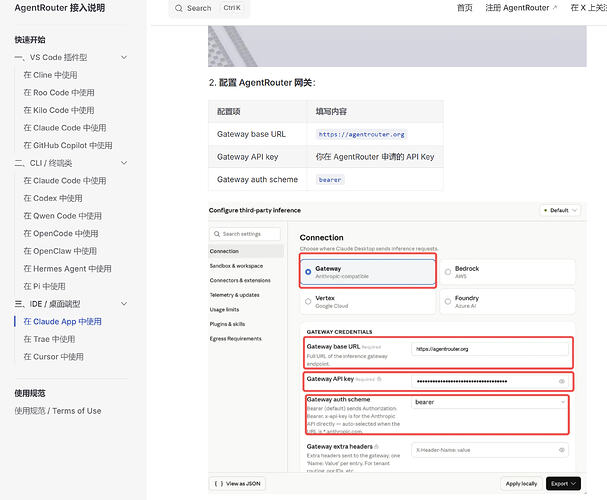Focus the top Search box

[x=209, y=8]
